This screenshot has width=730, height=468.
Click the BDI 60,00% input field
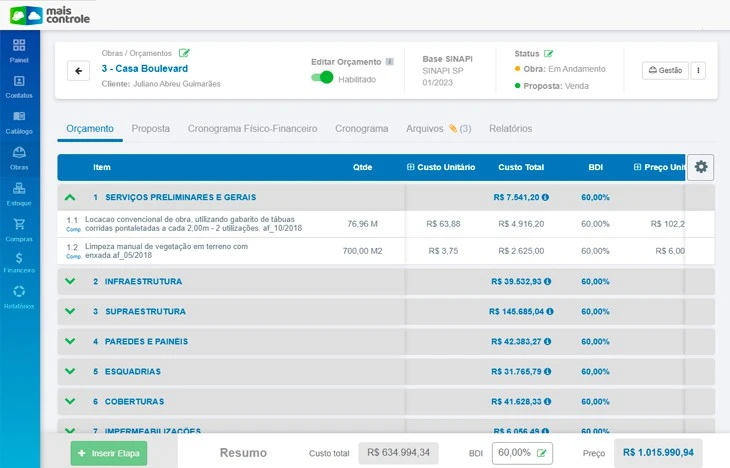522,453
